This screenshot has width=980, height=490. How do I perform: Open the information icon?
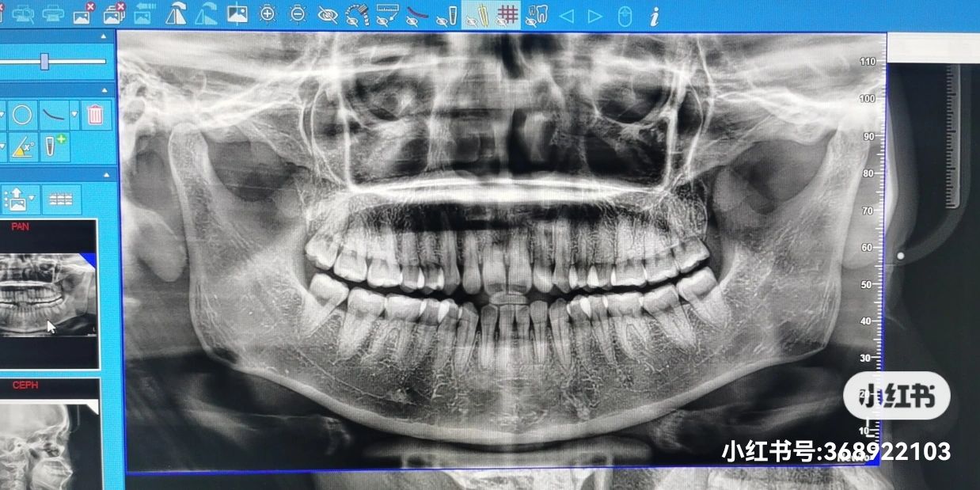[654, 17]
